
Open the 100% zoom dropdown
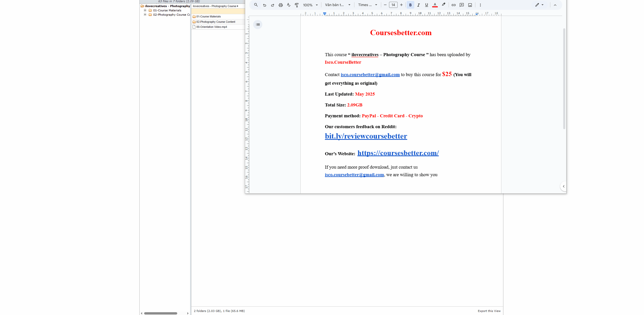(x=310, y=5)
